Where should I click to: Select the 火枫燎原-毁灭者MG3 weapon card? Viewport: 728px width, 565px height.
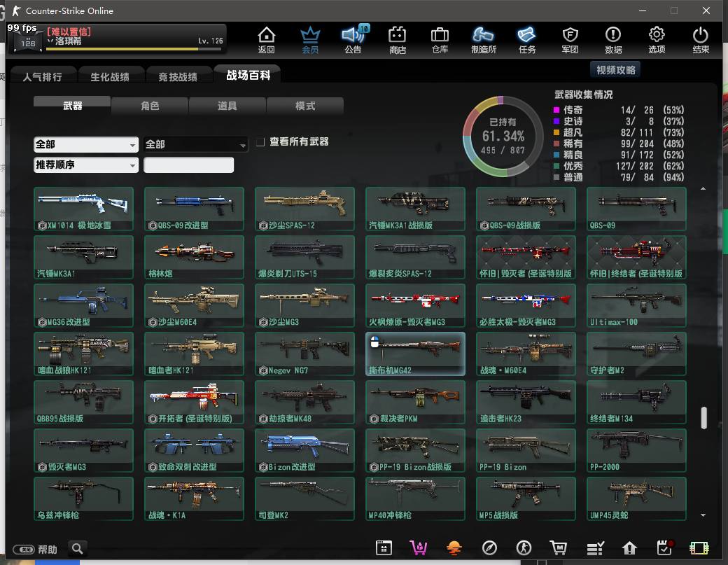pos(415,305)
